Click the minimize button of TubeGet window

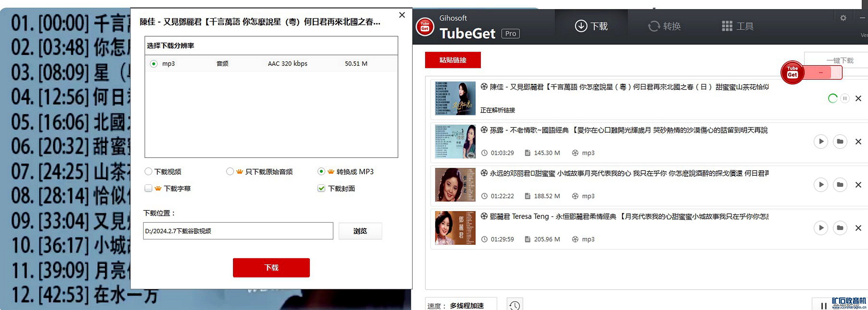pos(862,18)
